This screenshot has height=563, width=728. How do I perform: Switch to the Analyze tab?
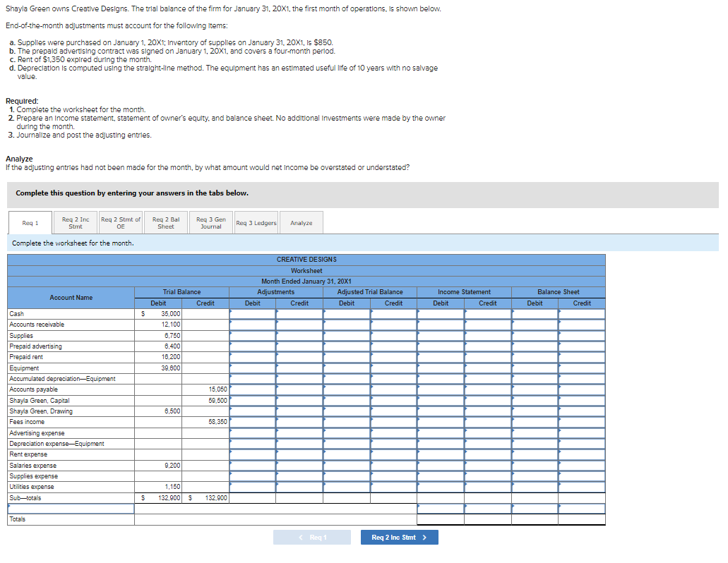pyautogui.click(x=302, y=223)
